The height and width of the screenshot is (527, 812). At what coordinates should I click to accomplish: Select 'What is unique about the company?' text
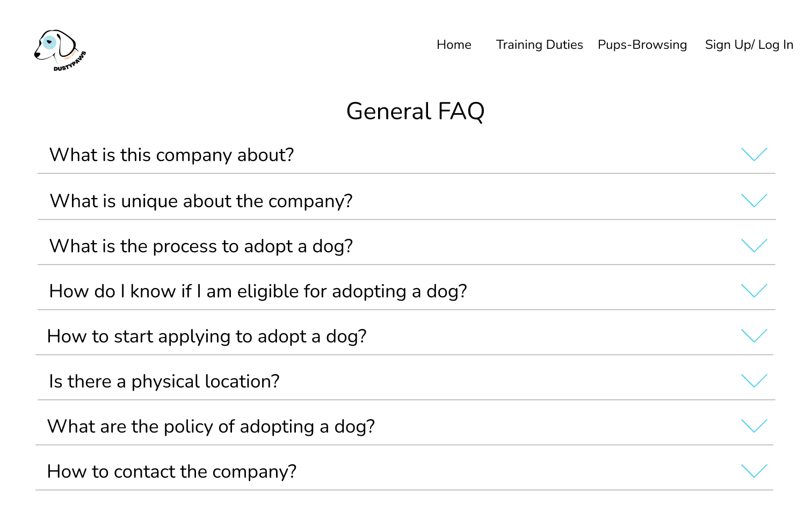[201, 201]
